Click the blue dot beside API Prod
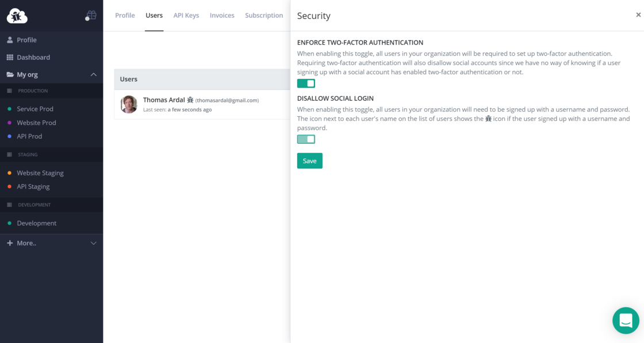 click(x=9, y=136)
